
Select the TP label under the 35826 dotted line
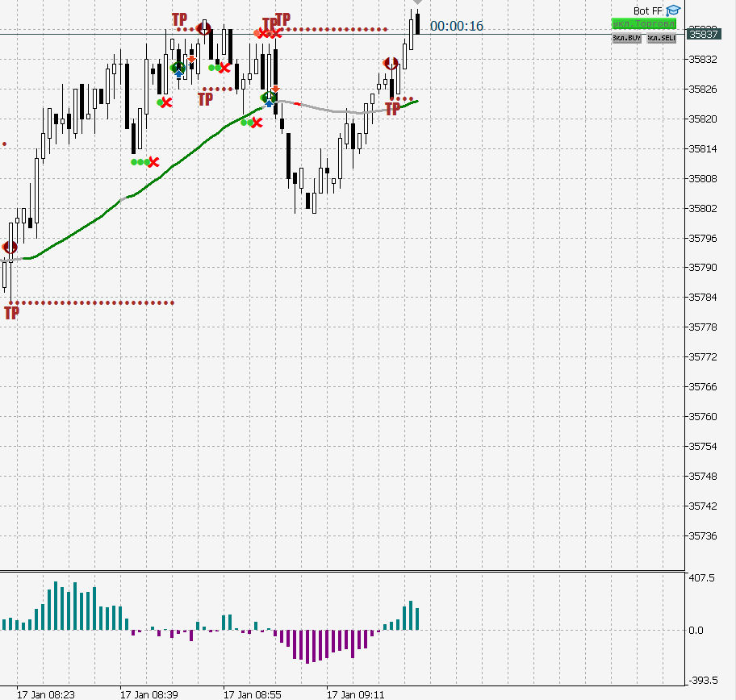pyautogui.click(x=205, y=99)
